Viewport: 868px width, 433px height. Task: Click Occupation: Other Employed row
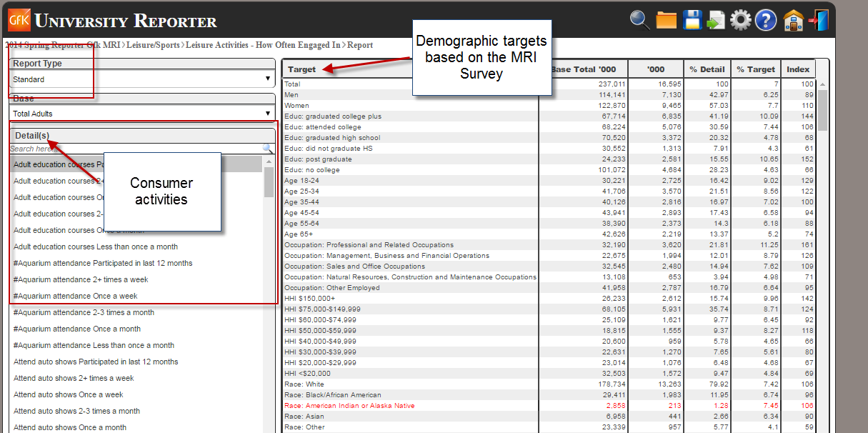point(549,287)
